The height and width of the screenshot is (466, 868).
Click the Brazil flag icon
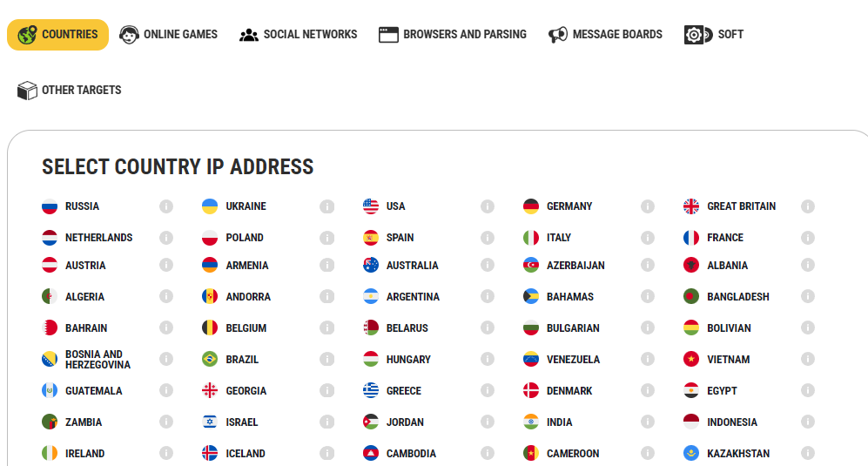point(210,360)
